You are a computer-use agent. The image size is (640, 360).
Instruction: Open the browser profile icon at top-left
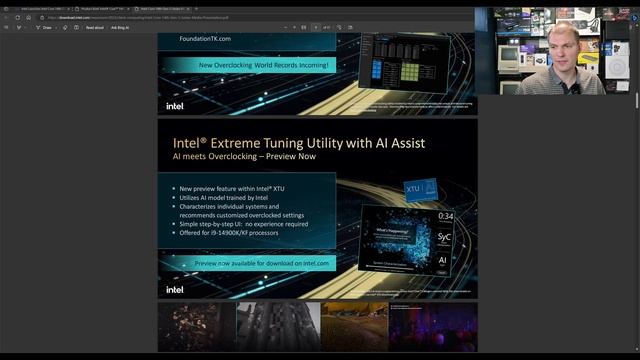(x=6, y=9)
